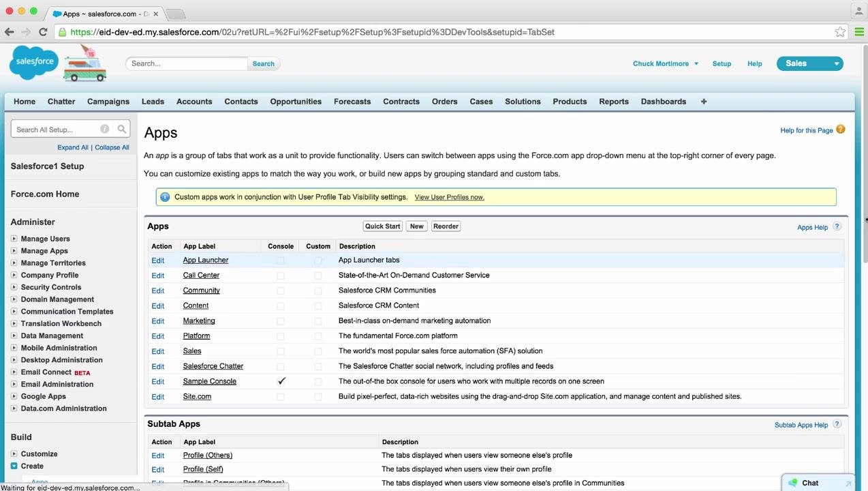
Task: Collapse the Create tree node
Action: click(x=14, y=466)
